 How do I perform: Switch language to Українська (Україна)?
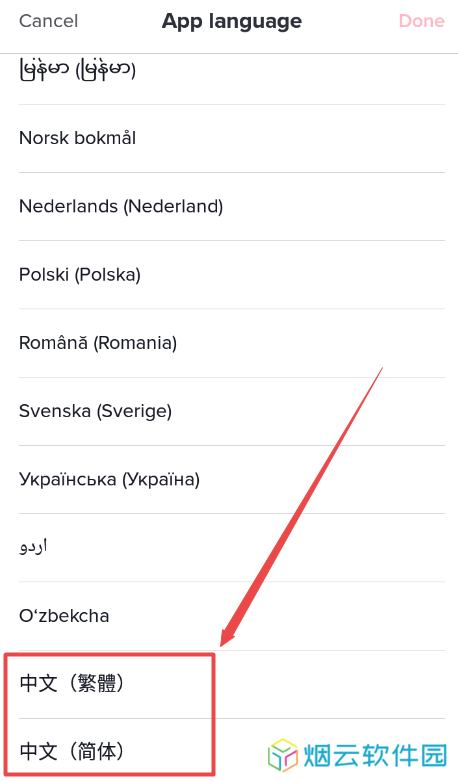coord(231,480)
